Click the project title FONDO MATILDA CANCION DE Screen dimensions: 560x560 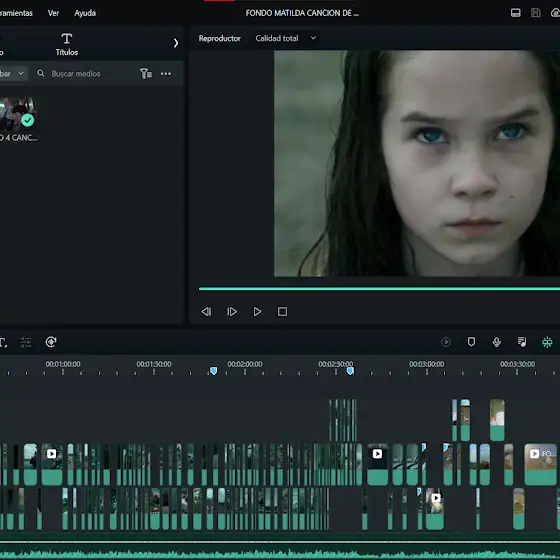[x=302, y=13]
